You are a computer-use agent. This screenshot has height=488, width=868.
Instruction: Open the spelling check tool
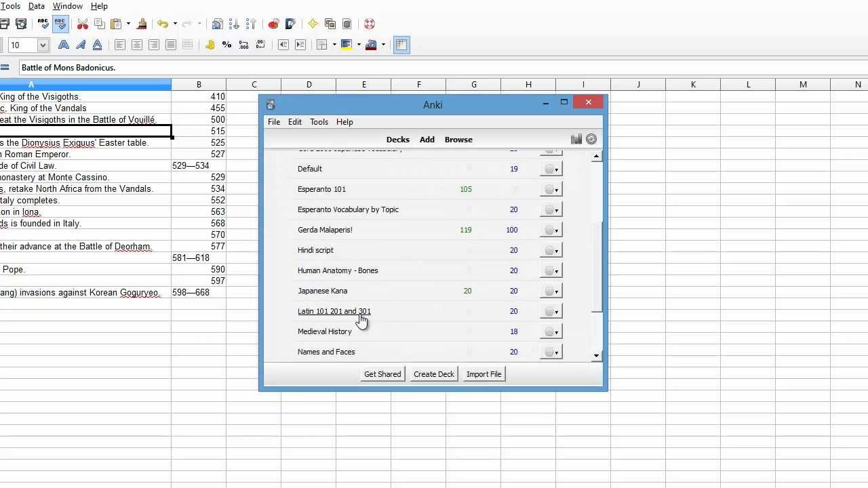pyautogui.click(x=43, y=24)
